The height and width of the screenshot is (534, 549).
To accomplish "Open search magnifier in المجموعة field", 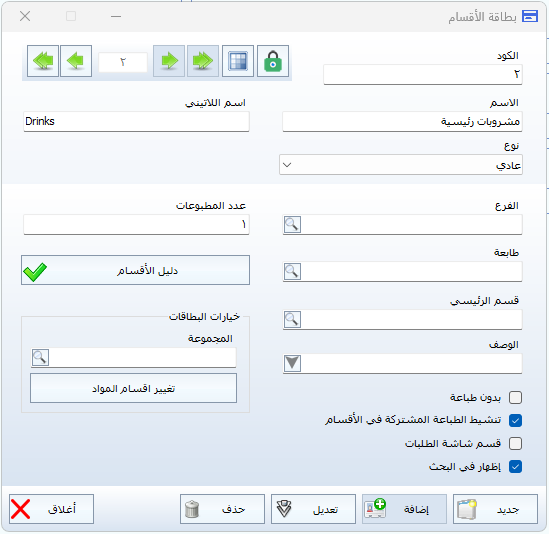I will pos(40,358).
